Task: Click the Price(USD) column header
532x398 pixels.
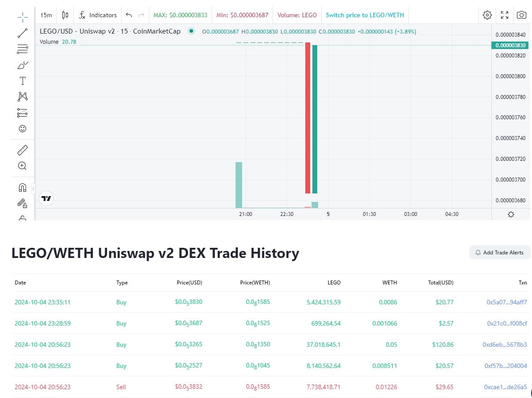Action: 189,283
